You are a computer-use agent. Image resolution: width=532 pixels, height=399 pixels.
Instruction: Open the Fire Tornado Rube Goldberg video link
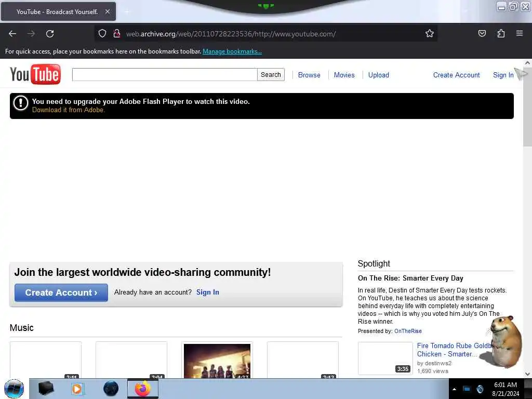(x=454, y=350)
